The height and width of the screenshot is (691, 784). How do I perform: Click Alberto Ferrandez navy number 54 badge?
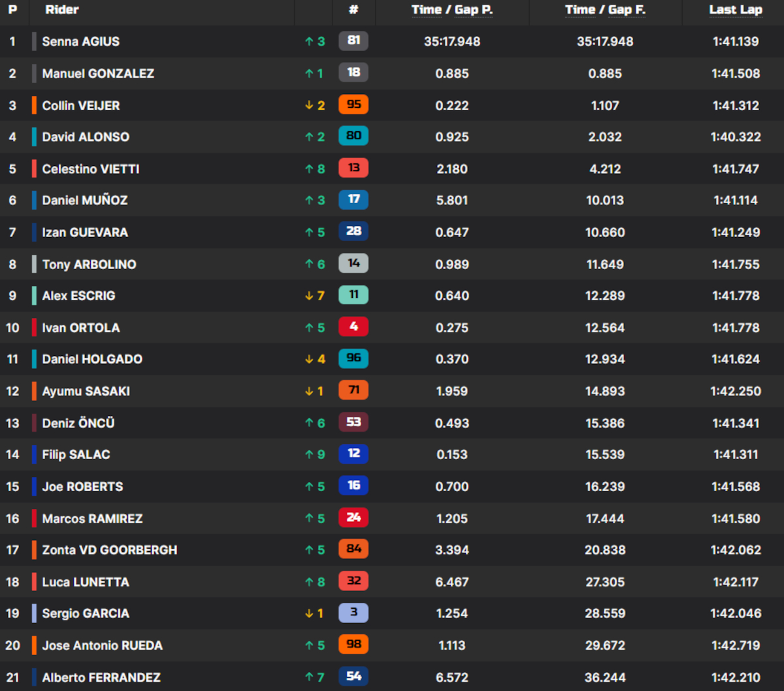pos(353,677)
